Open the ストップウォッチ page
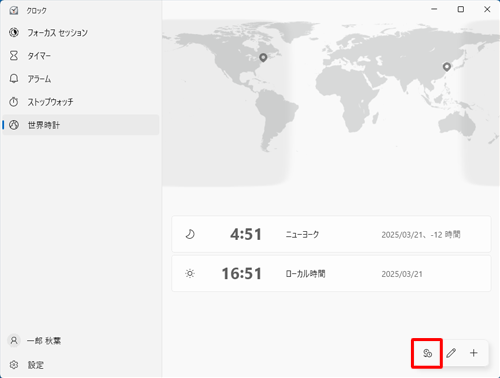The width and height of the screenshot is (500, 378). pyautogui.click(x=50, y=102)
